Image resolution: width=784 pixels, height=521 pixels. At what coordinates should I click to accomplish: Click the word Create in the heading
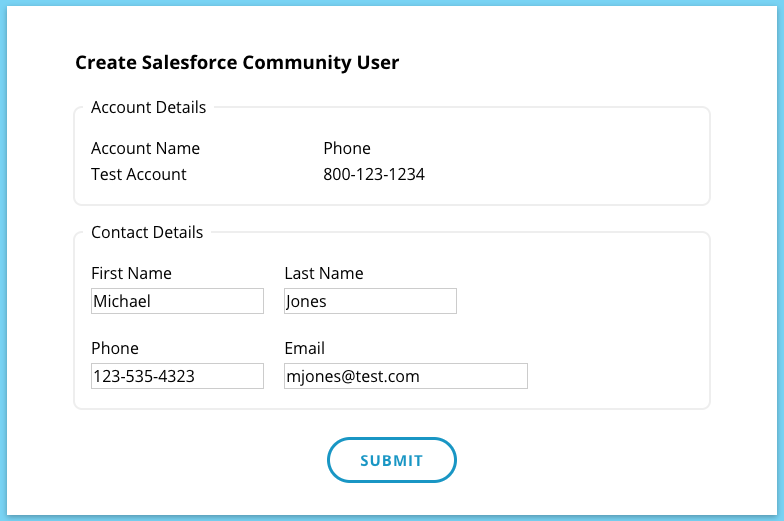click(104, 63)
